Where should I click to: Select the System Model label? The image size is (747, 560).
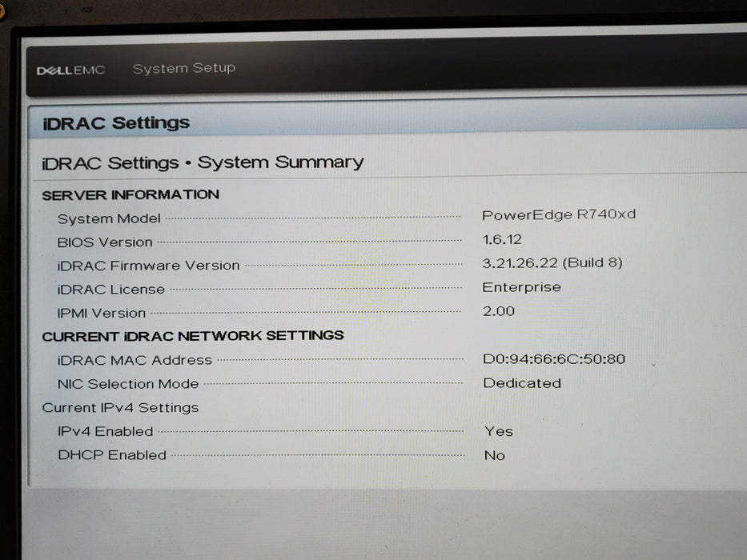tap(109, 218)
